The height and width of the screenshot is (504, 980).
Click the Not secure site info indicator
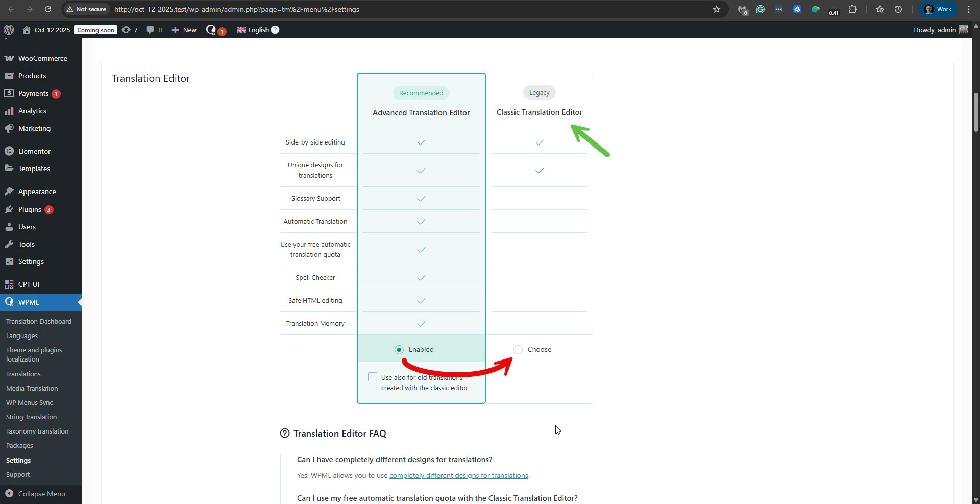pyautogui.click(x=86, y=9)
